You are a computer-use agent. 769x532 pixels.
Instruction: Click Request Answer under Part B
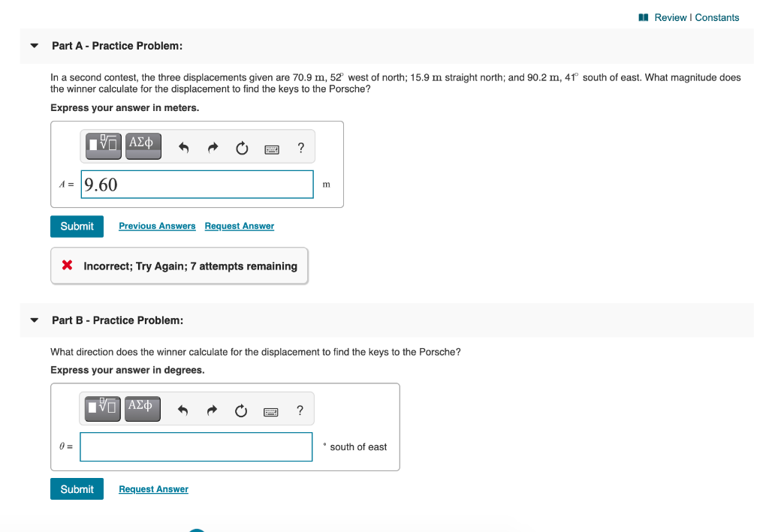click(153, 489)
